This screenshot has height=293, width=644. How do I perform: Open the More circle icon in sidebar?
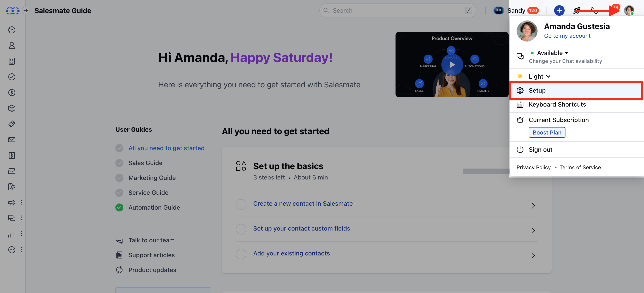pyautogui.click(x=12, y=250)
